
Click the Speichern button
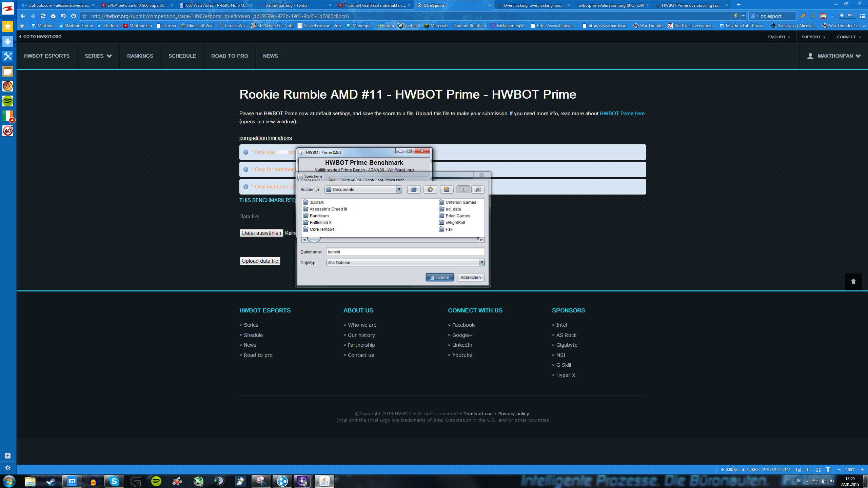(x=439, y=277)
